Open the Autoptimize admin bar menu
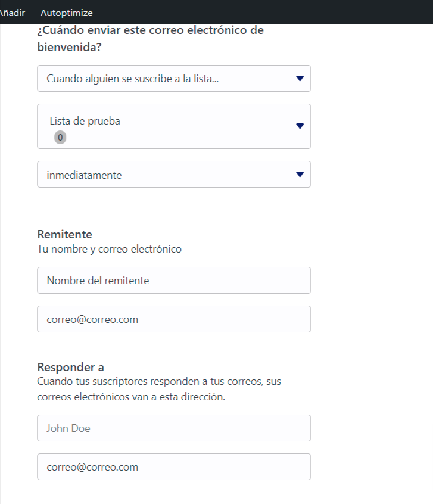The height and width of the screenshot is (504, 433). (67, 13)
